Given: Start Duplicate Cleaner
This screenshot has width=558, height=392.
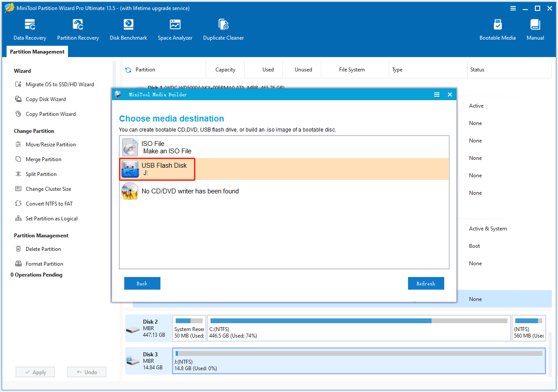Looking at the screenshot, I should coord(223,29).
